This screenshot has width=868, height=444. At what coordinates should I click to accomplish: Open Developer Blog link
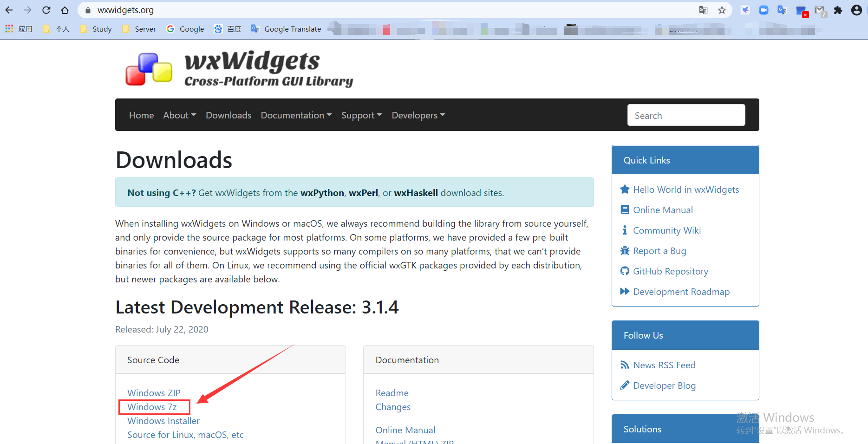664,385
